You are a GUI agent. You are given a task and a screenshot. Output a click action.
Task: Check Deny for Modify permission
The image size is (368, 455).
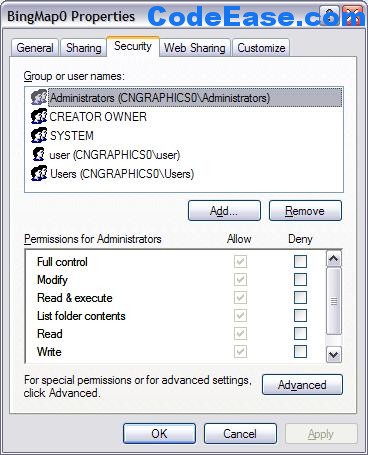[x=300, y=279]
